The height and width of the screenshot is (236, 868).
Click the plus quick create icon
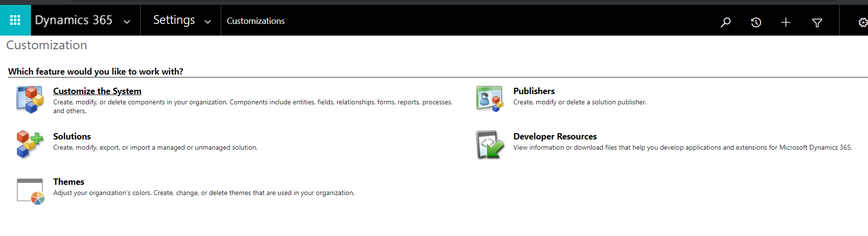(785, 22)
